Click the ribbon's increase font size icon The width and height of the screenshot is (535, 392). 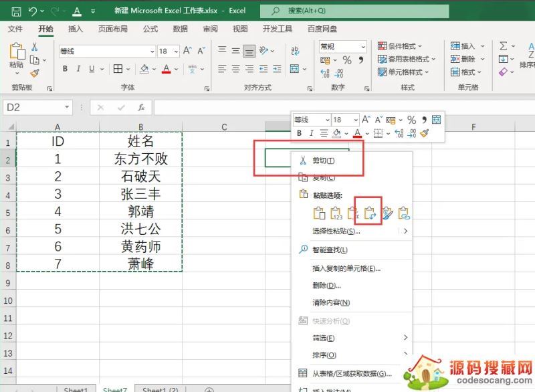pyautogui.click(x=188, y=51)
